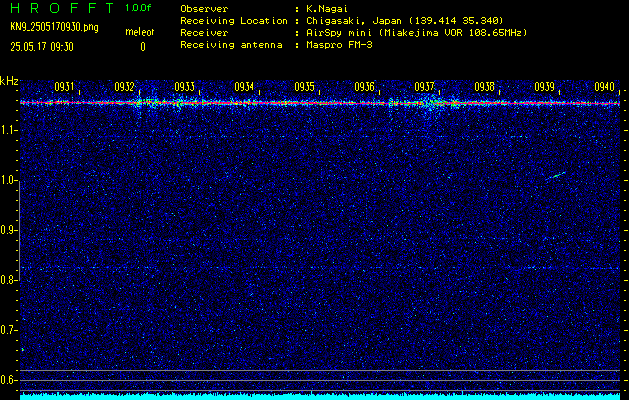Click the 0937 time marker
Viewport: 629px width, 400px height.
[x=424, y=87]
